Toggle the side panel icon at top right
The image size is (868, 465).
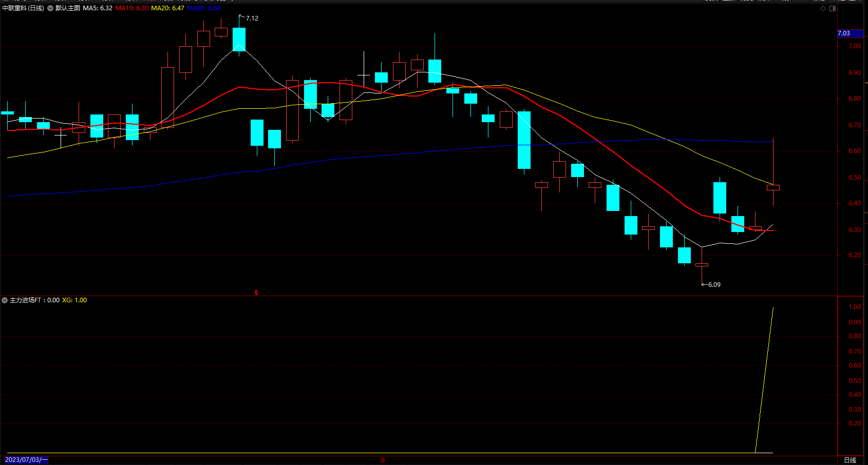click(x=833, y=8)
